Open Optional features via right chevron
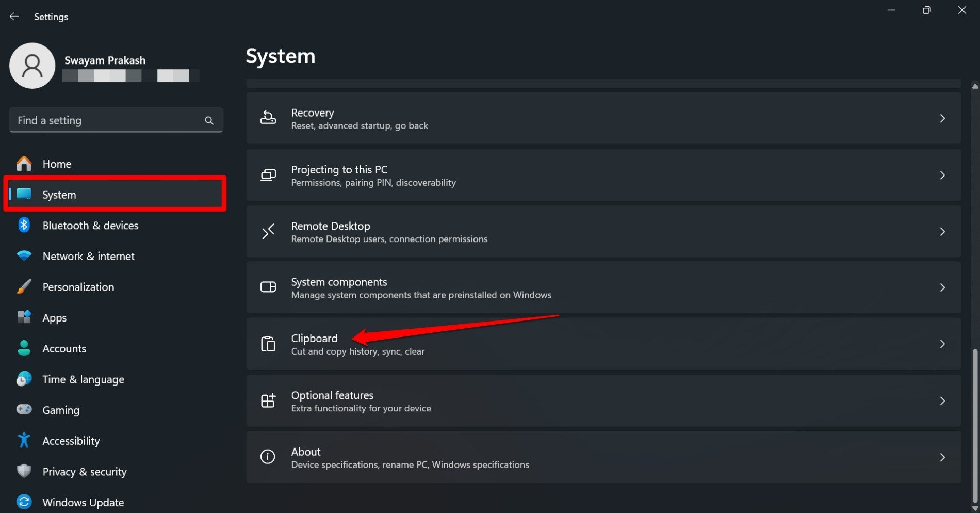Viewport: 980px width, 513px height. point(942,401)
